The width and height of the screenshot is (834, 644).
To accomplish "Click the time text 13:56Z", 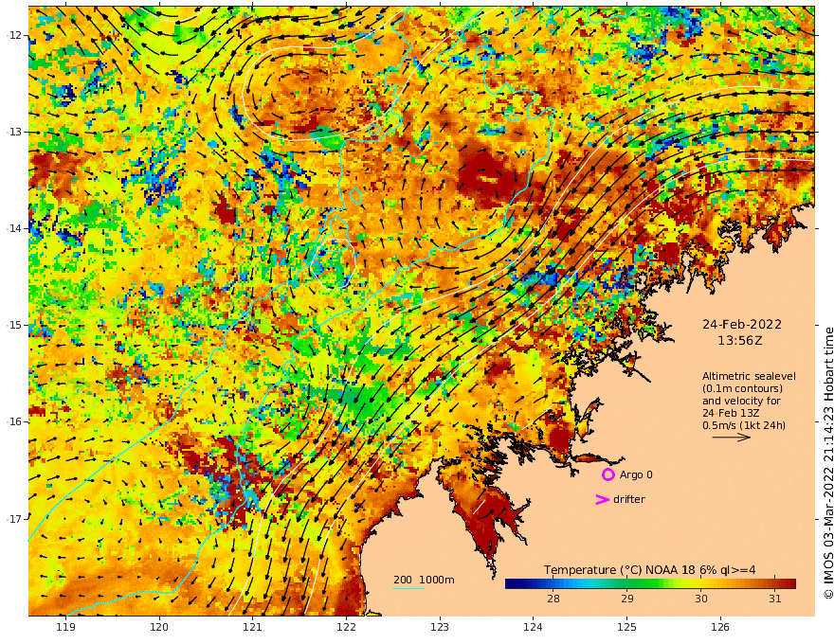I will (740, 341).
